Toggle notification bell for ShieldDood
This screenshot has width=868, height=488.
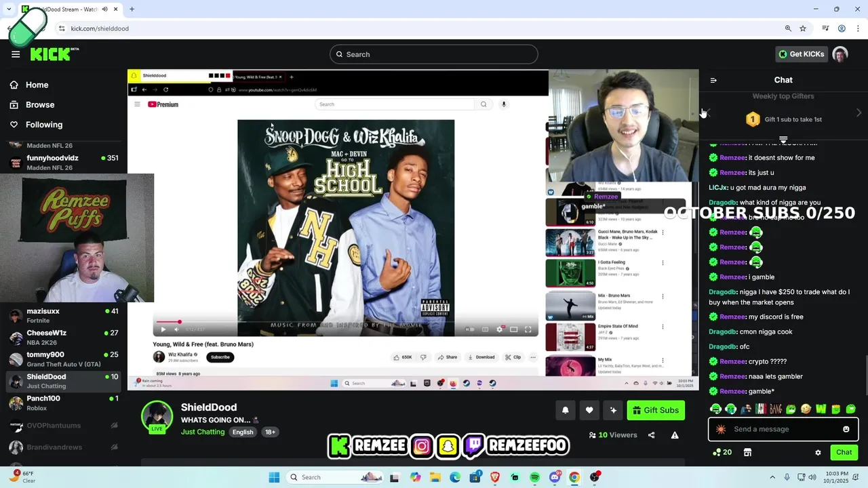(565, 410)
